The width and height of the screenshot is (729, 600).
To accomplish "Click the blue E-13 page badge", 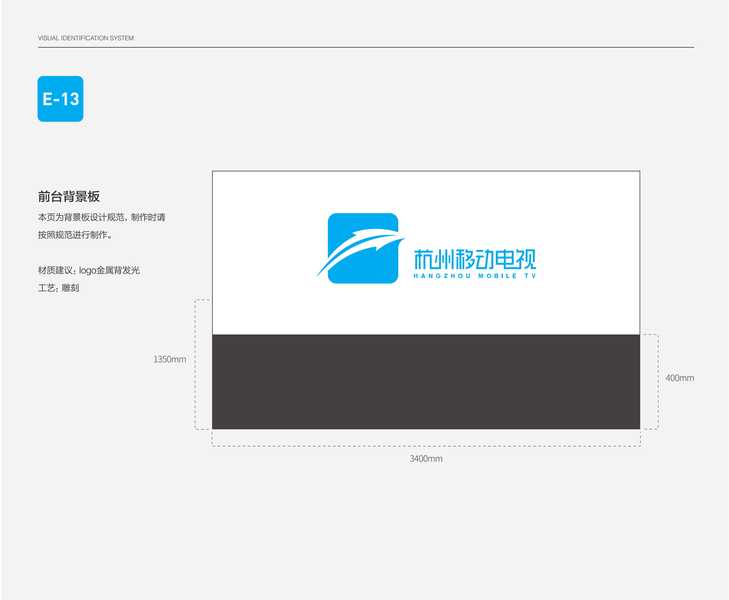I will point(60,99).
